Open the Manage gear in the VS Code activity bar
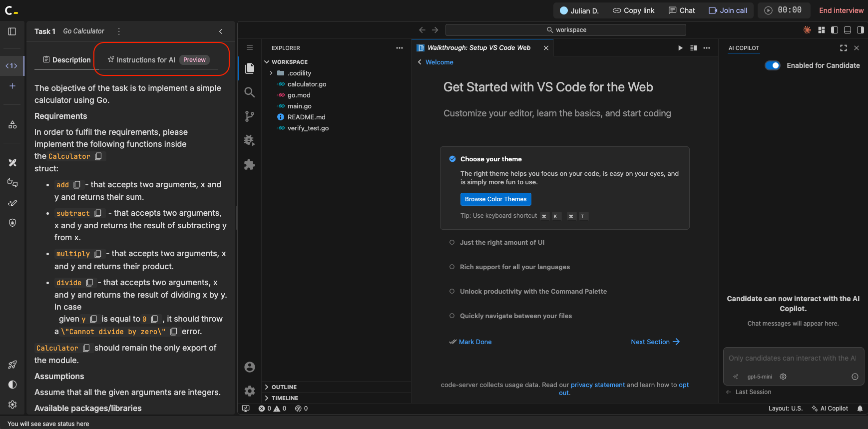 [x=250, y=391]
